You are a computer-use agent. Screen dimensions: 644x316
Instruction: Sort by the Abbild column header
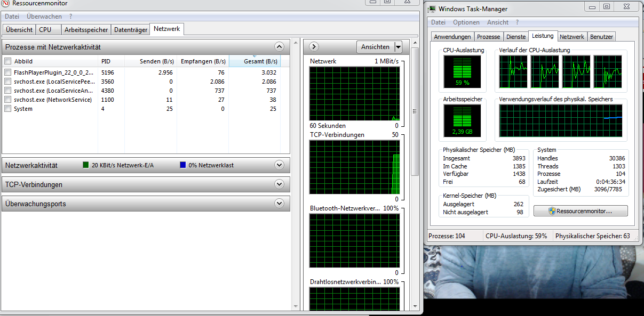point(51,61)
